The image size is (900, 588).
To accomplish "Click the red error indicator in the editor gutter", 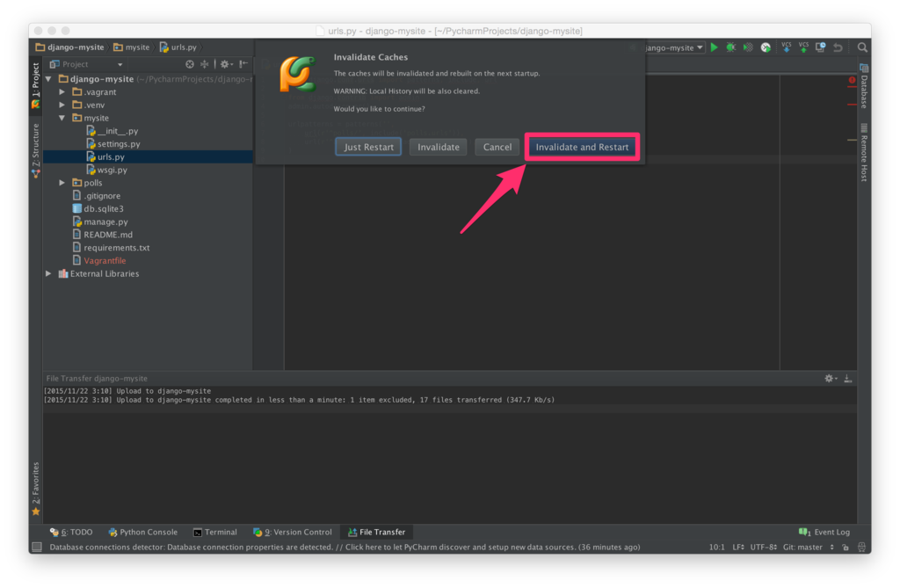I will tap(852, 80).
